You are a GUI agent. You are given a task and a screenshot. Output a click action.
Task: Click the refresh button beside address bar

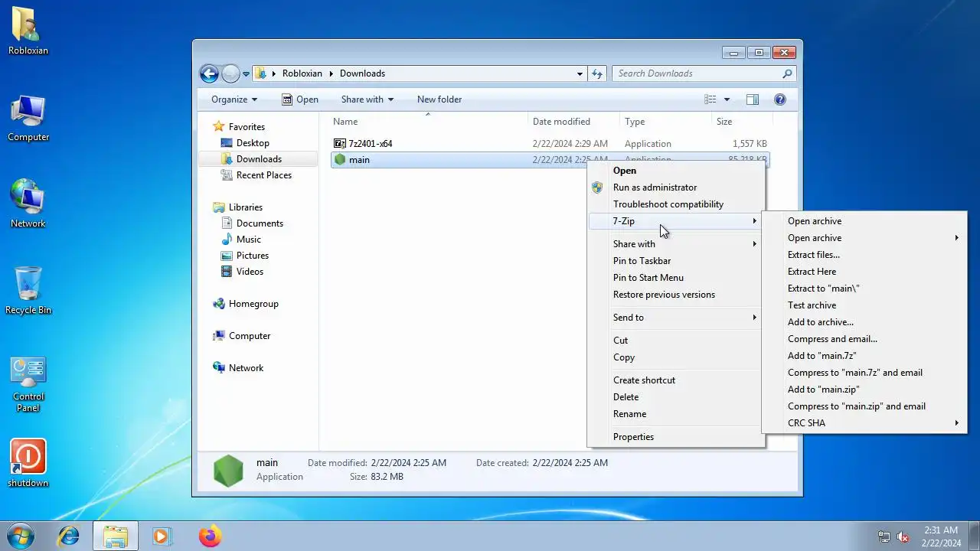(x=597, y=73)
